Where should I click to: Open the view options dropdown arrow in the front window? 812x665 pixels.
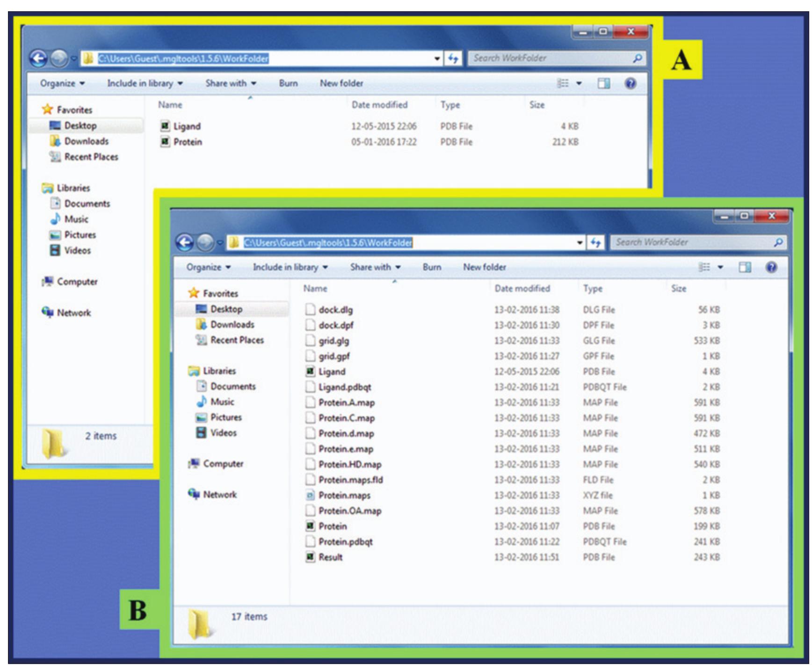pos(720,267)
